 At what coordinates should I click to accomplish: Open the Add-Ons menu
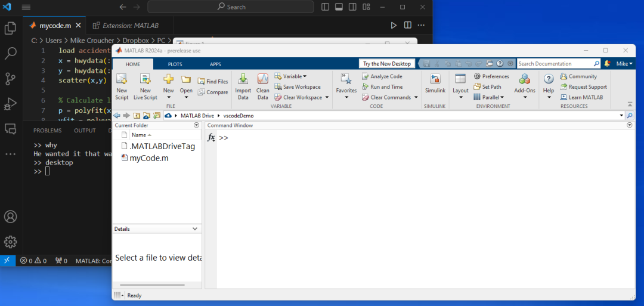point(525,86)
